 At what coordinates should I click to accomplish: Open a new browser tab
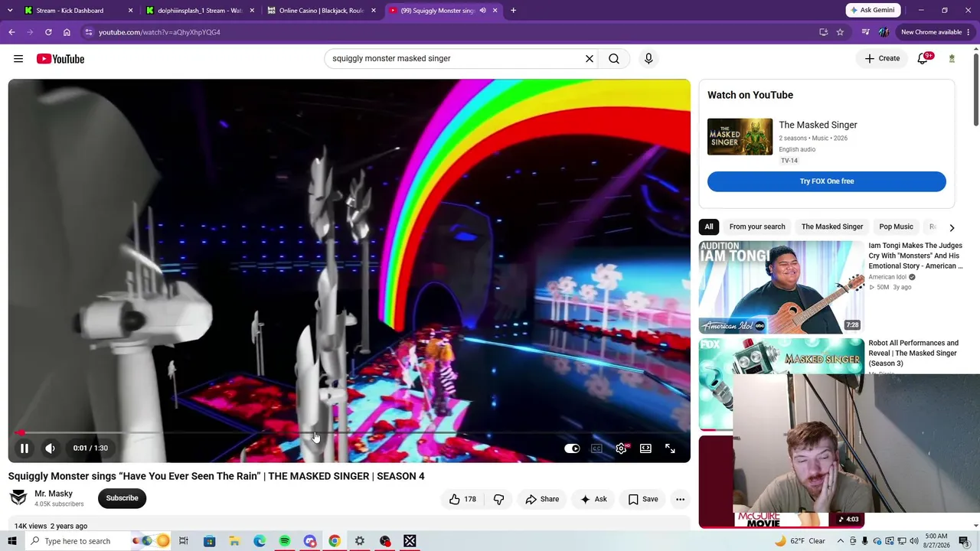pyautogui.click(x=513, y=11)
